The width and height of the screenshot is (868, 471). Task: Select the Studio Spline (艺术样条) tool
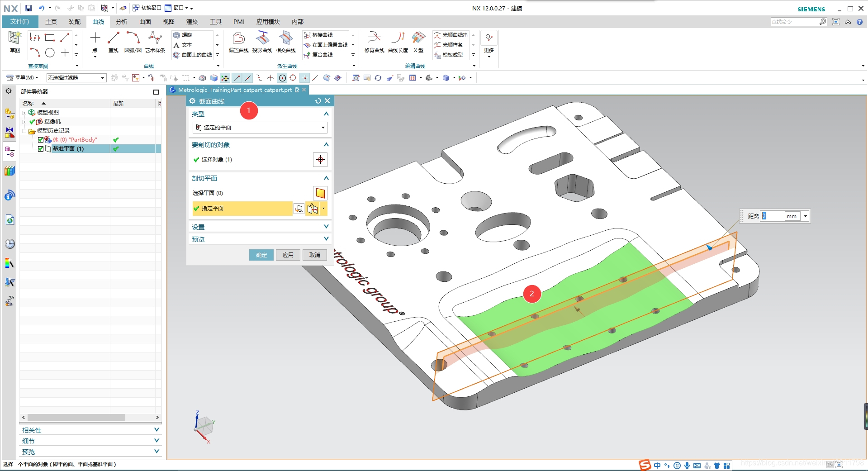click(155, 42)
